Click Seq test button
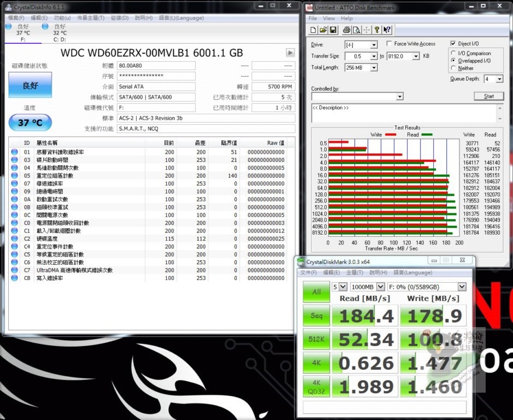 pyautogui.click(x=316, y=316)
